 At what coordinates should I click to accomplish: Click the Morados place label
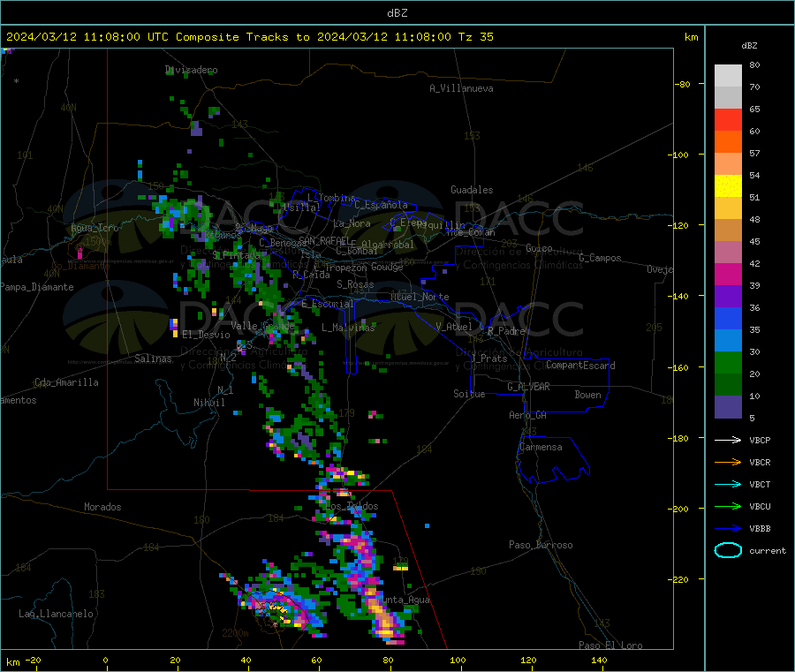(x=102, y=507)
